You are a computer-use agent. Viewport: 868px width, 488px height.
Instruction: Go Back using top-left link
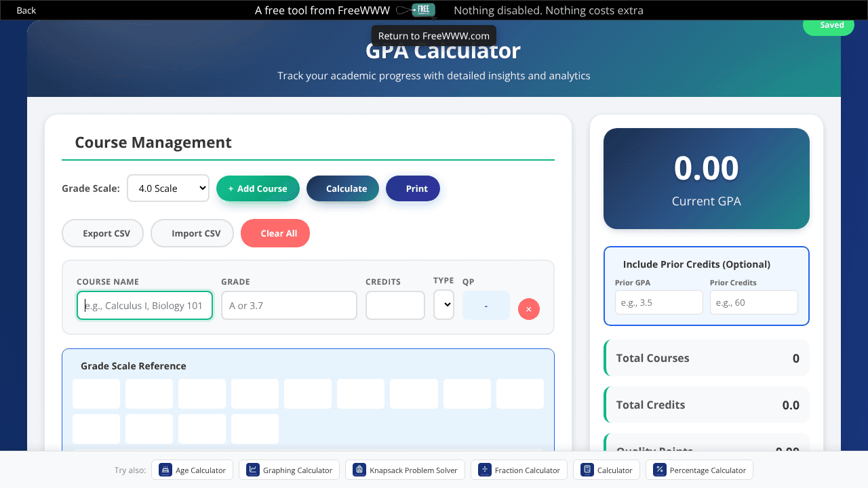[x=26, y=10]
